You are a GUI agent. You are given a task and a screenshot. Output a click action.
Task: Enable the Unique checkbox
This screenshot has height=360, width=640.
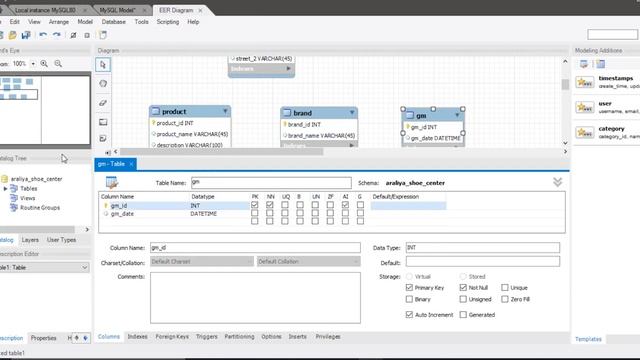[505, 288]
